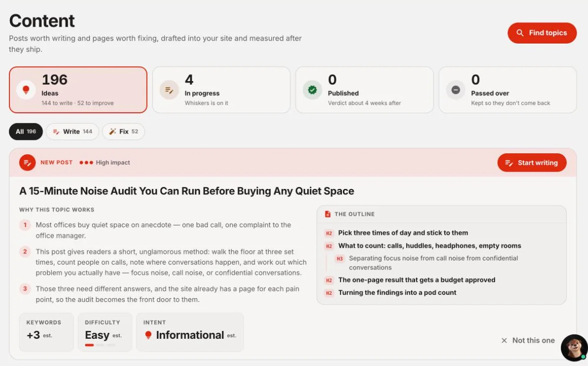This screenshot has height=366, width=588.
Task: Dismiss idea with Not this one
Action: [x=528, y=340]
